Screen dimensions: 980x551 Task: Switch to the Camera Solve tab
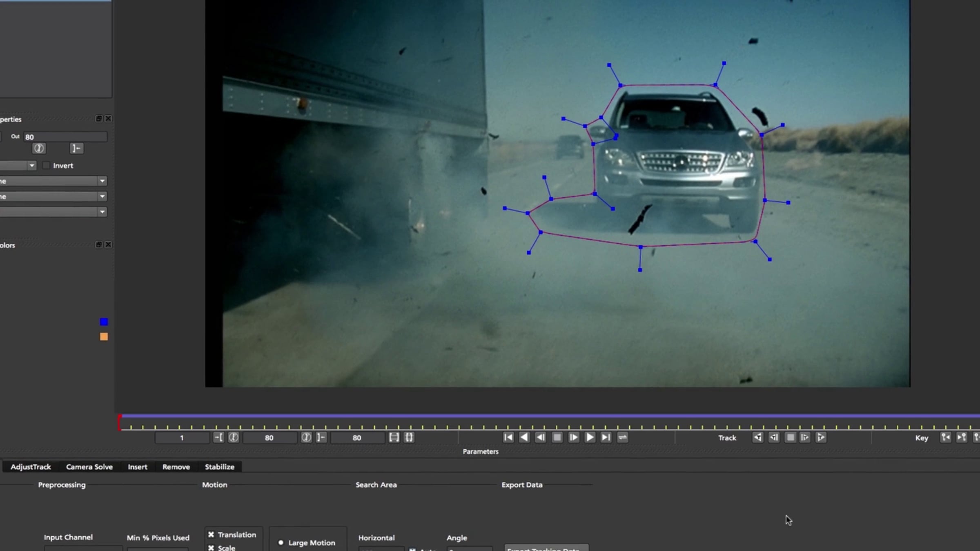89,467
